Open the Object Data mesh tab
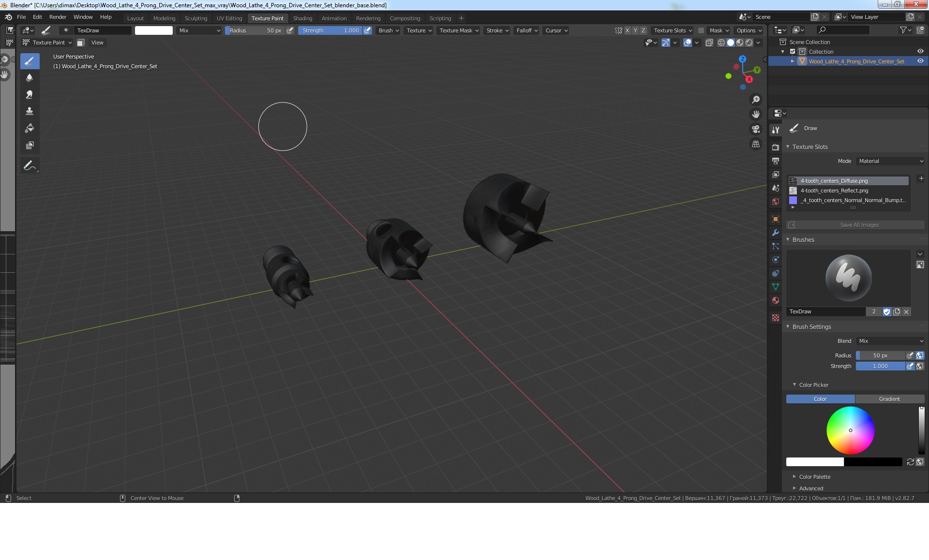 coord(776,287)
